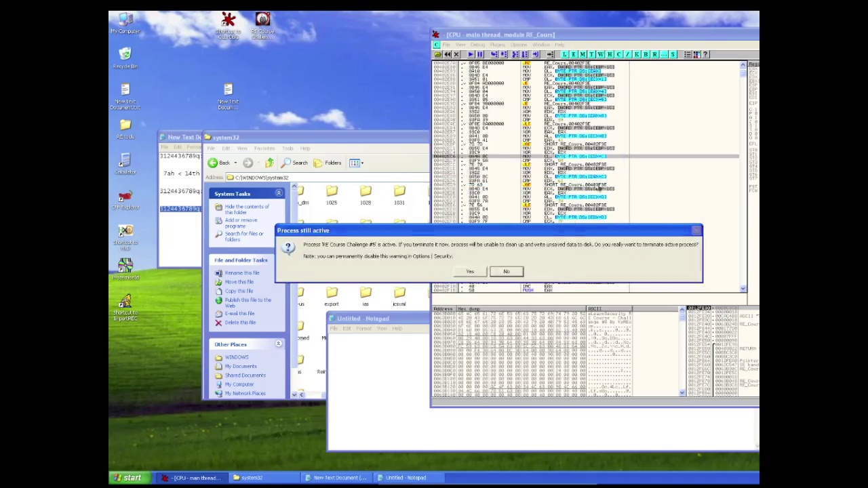The width and height of the screenshot is (868, 488).
Task: Show Executable modules with the E button
Action: (574, 54)
